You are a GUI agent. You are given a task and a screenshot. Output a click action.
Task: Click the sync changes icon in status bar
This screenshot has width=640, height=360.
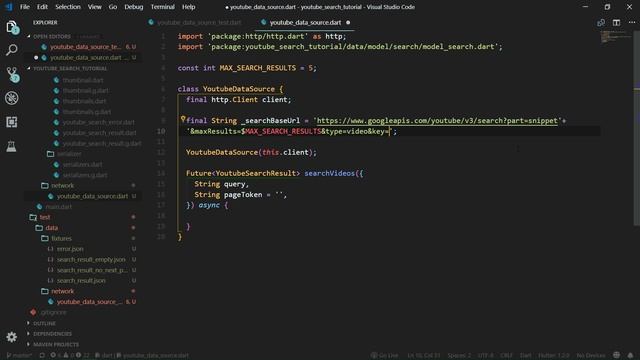tap(42, 356)
